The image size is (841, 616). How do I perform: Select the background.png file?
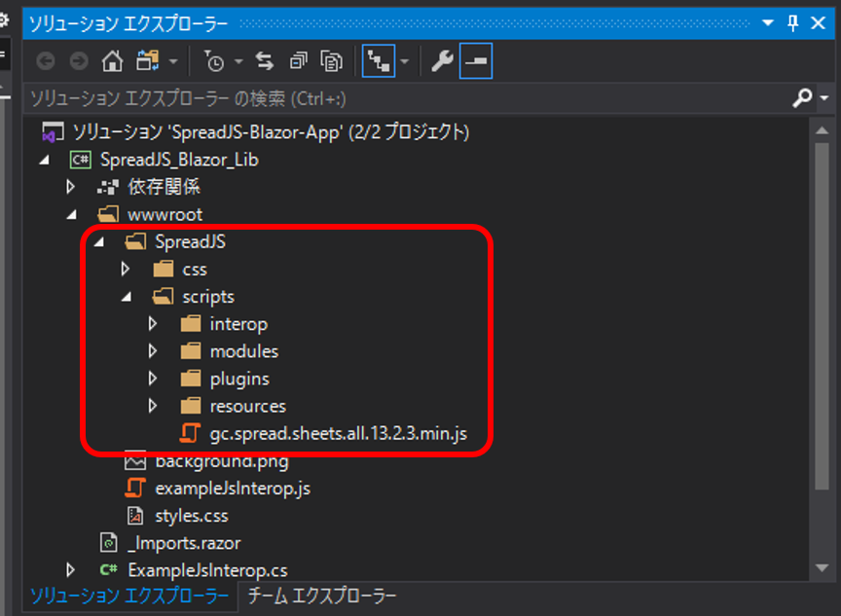(222, 461)
